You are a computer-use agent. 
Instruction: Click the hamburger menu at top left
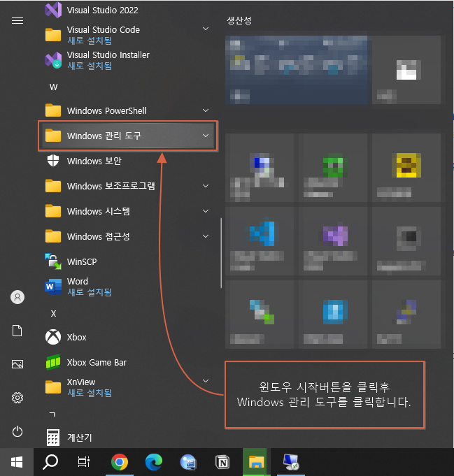coord(17,20)
